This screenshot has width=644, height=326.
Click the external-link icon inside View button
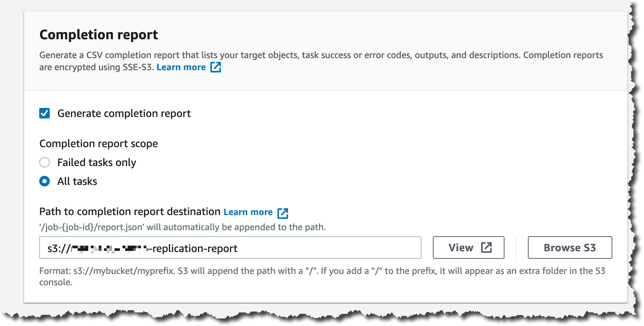[486, 248]
